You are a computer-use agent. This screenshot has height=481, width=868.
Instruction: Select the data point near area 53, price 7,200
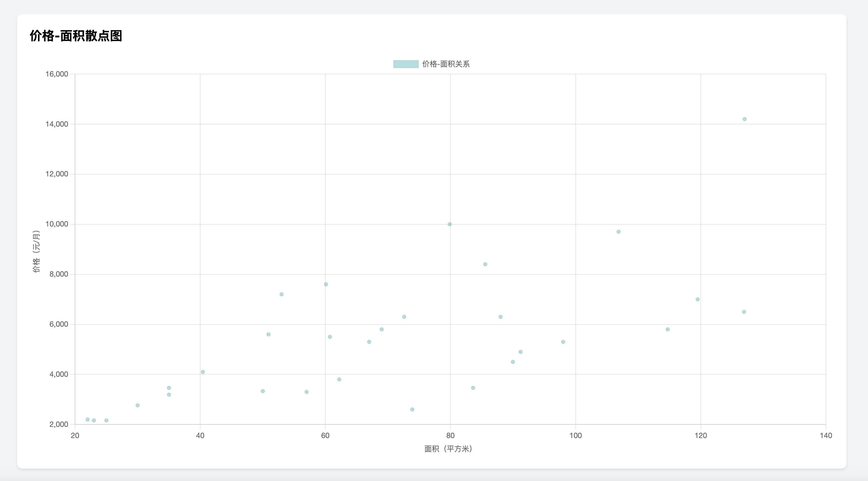click(x=281, y=294)
